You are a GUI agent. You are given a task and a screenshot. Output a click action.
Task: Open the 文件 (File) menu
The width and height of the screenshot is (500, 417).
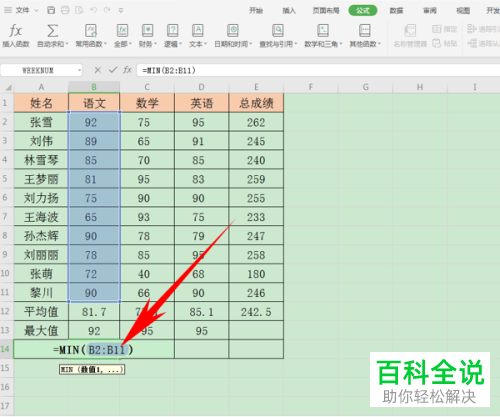click(22, 10)
